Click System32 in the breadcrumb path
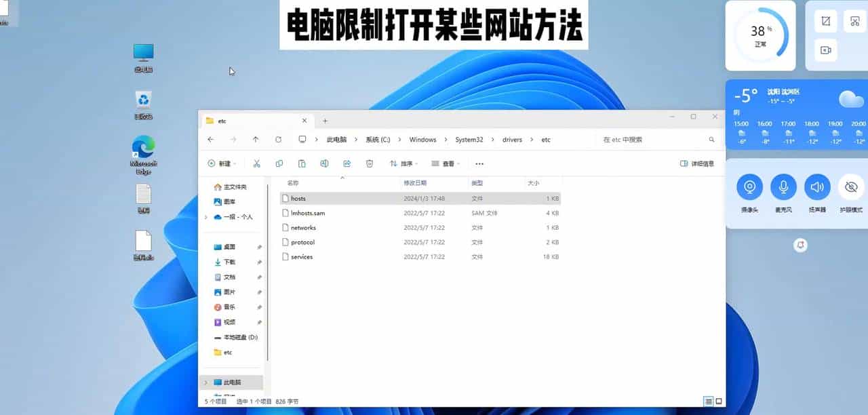 469,139
